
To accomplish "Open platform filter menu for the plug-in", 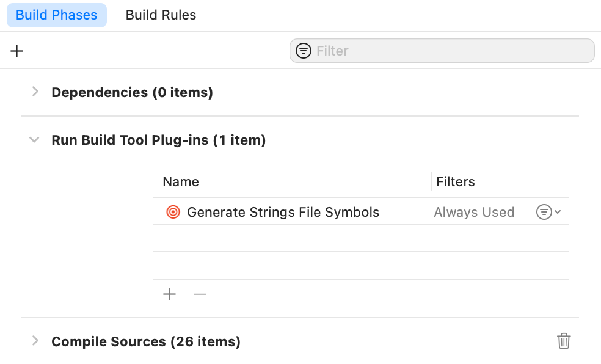I will click(x=548, y=212).
